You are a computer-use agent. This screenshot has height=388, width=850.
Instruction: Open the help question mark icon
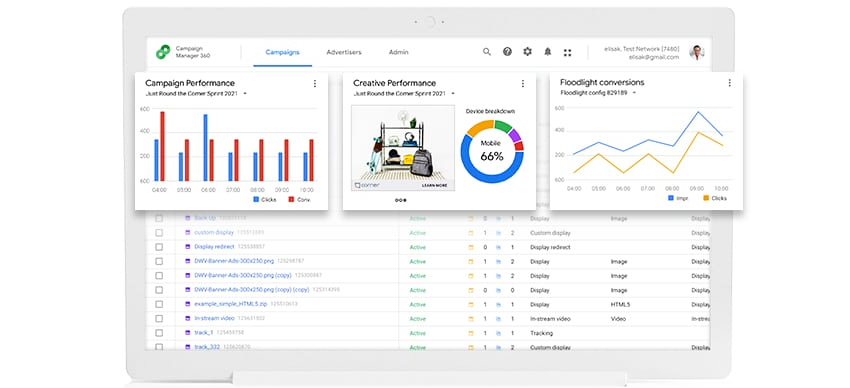pyautogui.click(x=507, y=52)
